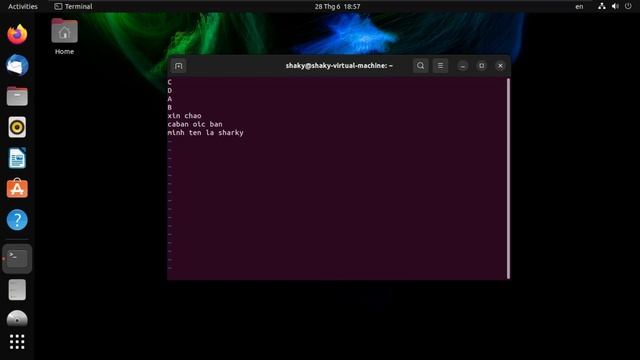Show Applications grid
Screen dimensions: 640x360
(17, 342)
